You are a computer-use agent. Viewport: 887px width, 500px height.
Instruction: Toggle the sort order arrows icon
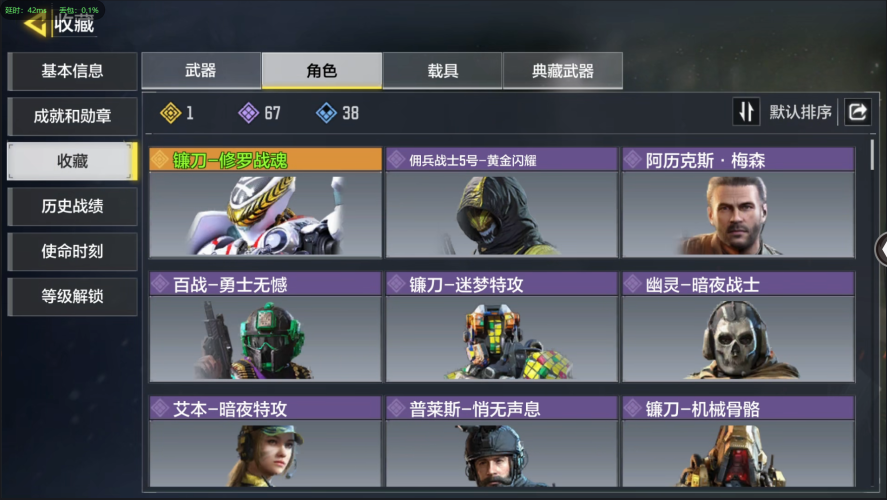click(x=746, y=111)
